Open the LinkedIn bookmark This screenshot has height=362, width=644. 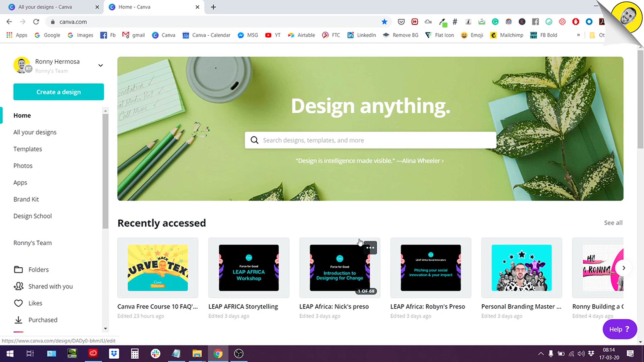point(362,35)
